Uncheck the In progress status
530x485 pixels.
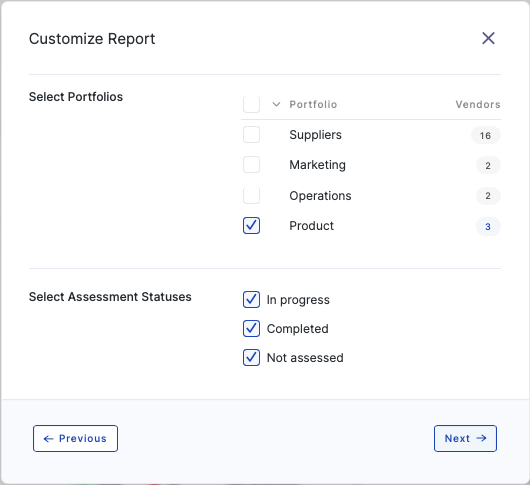point(251,299)
